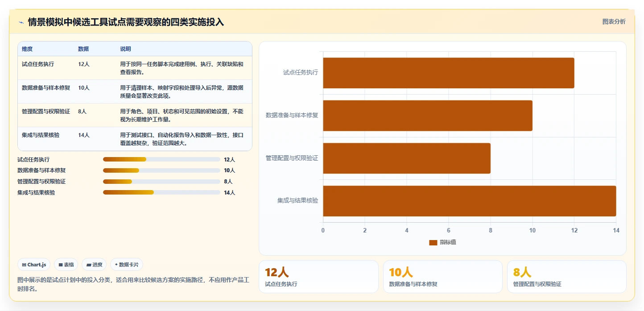Image resolution: width=644 pixels, height=311 pixels.
Task: Select the 表格 tag chip
Action: point(66,265)
